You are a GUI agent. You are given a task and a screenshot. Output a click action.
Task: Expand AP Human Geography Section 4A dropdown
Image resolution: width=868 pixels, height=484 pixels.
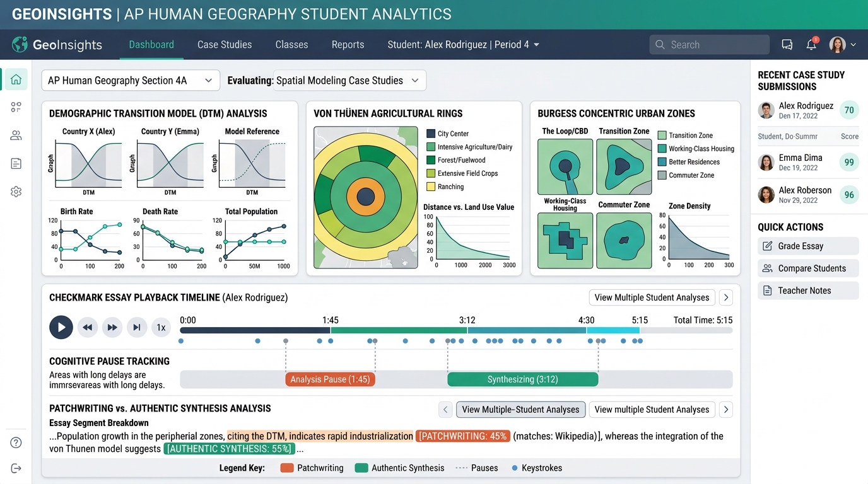click(x=131, y=81)
